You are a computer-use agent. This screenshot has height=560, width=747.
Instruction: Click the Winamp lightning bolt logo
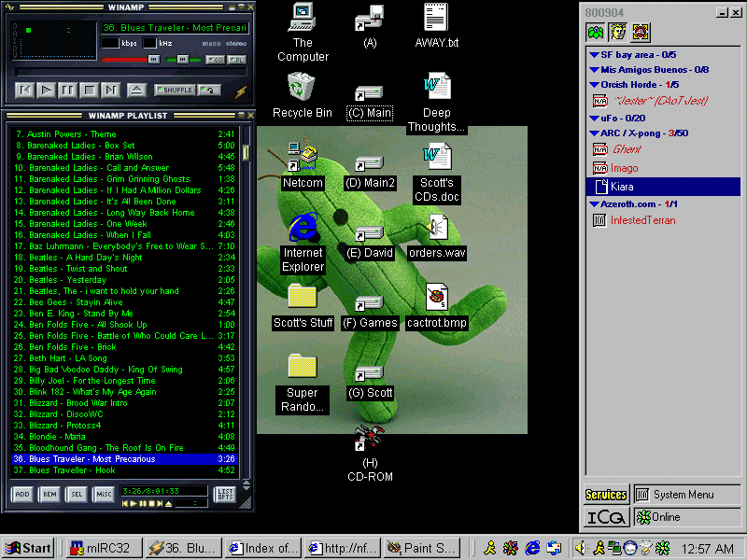click(x=241, y=91)
